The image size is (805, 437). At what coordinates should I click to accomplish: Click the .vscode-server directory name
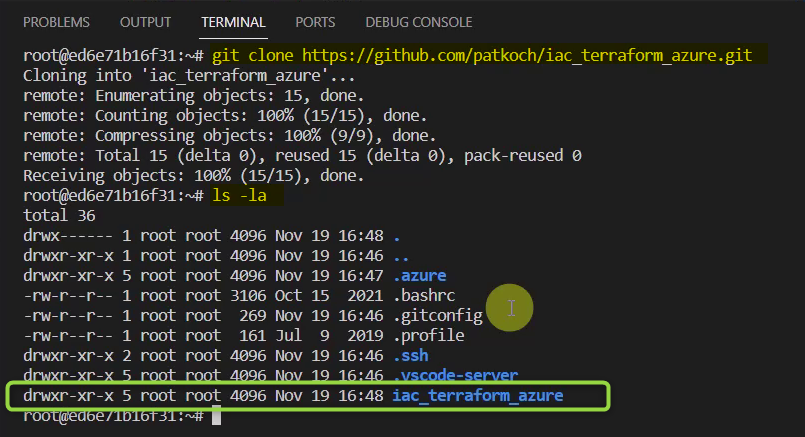pyautogui.click(x=455, y=375)
